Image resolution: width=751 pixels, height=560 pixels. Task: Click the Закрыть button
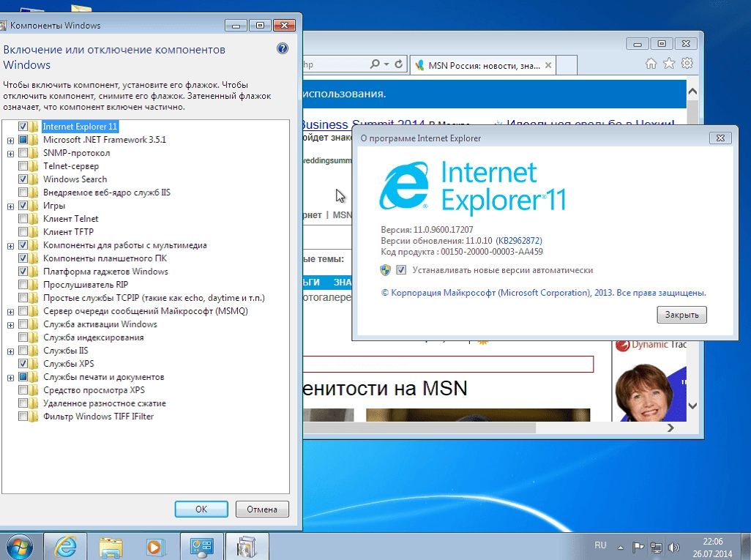[x=681, y=315]
